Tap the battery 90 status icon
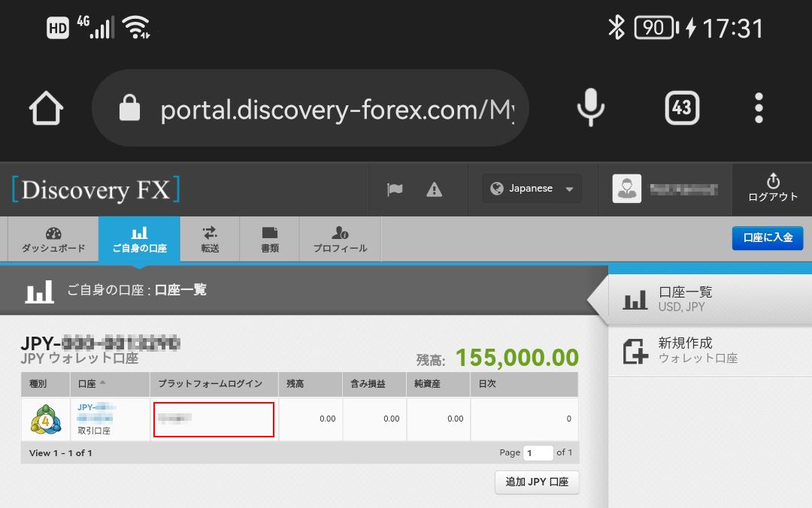 coord(656,28)
